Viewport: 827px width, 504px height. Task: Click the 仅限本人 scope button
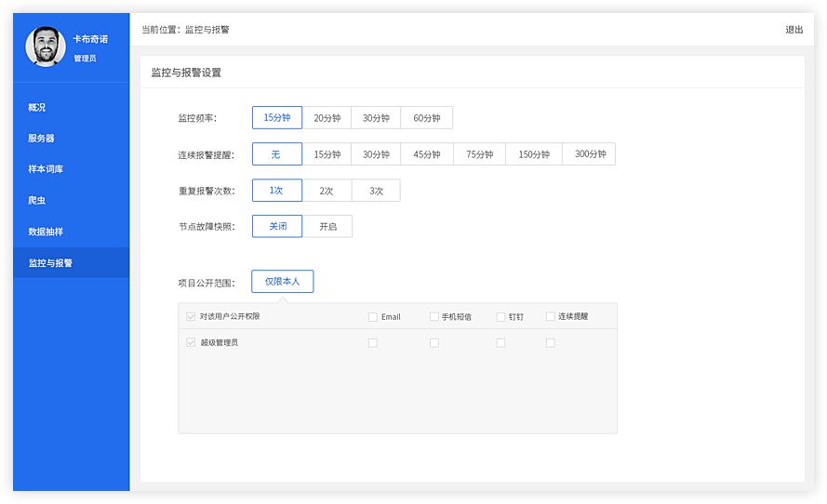(x=282, y=282)
